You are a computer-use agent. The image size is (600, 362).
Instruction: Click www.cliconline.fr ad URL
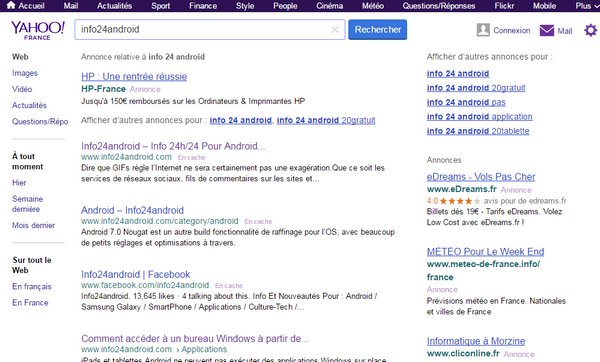[463, 353]
